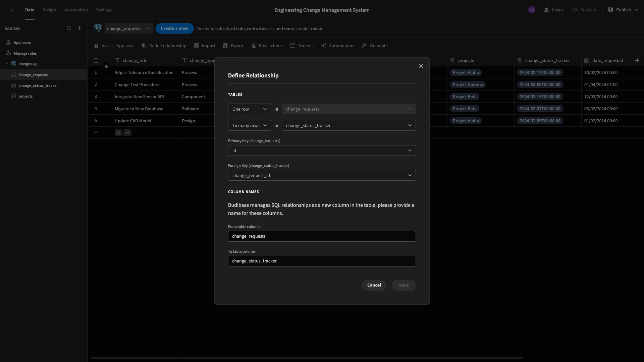644x362 pixels.
Task: Click Update CAD Model cell
Action: pos(145,121)
